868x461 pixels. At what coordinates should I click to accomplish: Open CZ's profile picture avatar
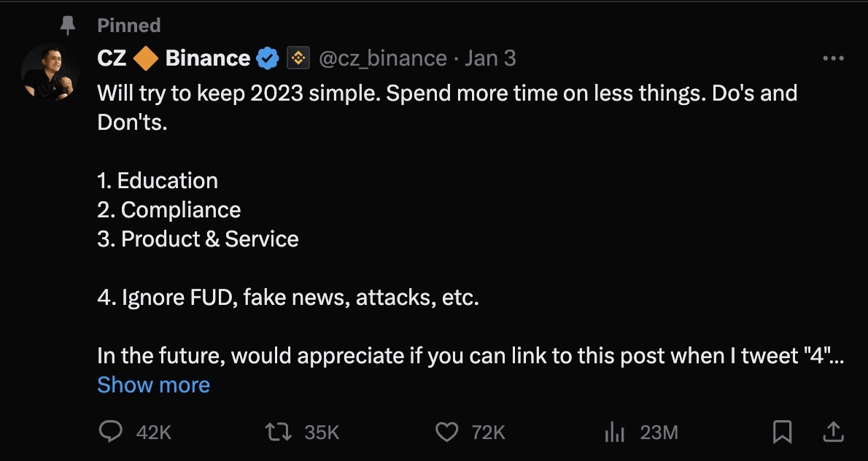(50, 72)
